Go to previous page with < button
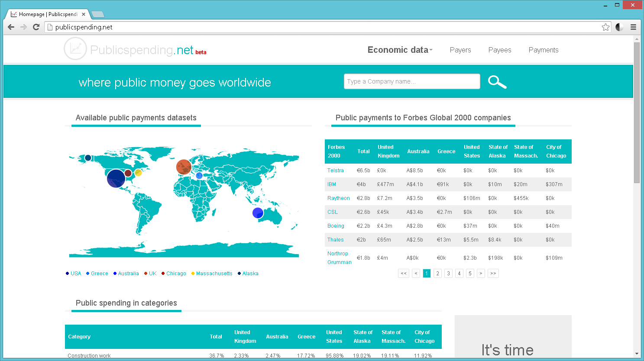 tap(416, 273)
